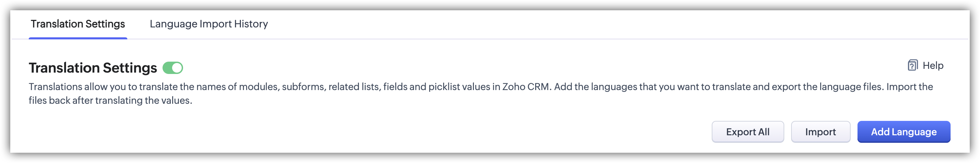980x163 pixels.
Task: Export all language files
Action: coord(747,132)
